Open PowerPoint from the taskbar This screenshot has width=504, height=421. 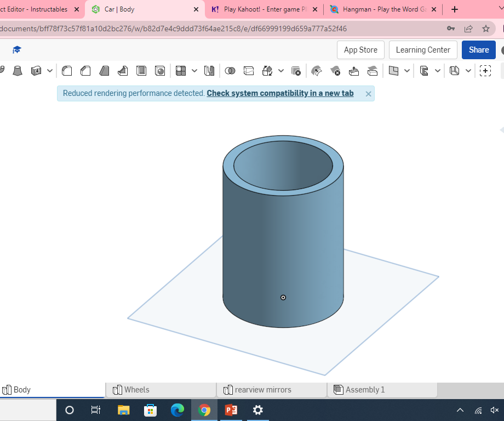[x=231, y=410]
